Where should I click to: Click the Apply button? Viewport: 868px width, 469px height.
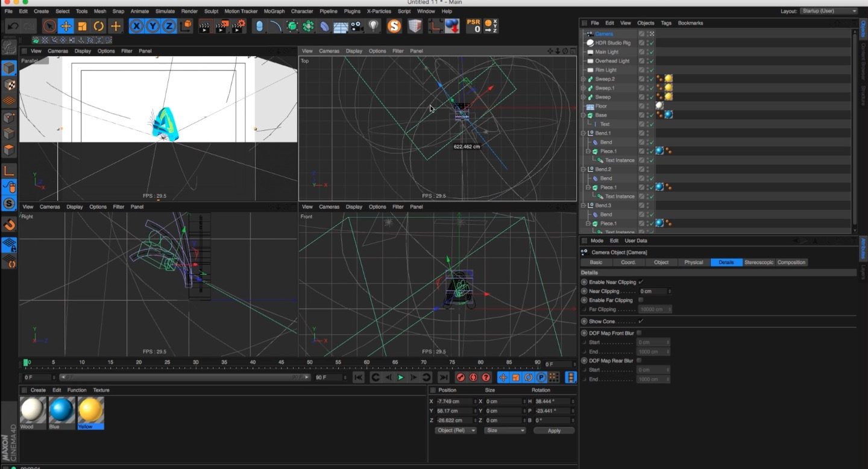click(x=554, y=430)
